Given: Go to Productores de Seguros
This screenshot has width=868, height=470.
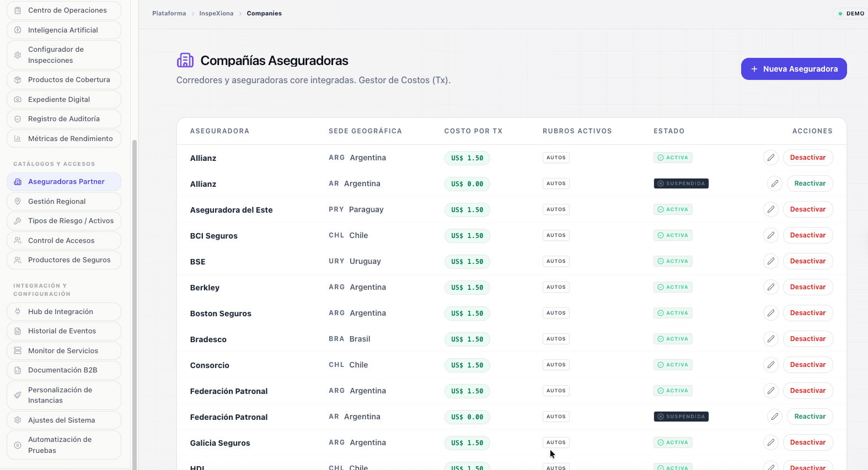Looking at the screenshot, I should tap(64, 260).
